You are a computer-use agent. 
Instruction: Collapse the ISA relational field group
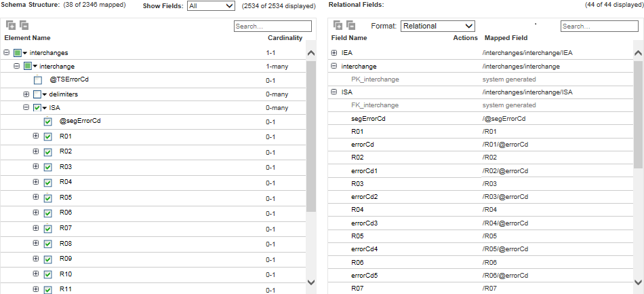point(334,92)
